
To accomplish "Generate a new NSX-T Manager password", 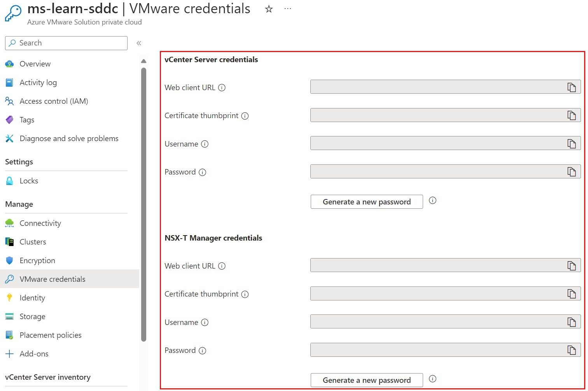I will pyautogui.click(x=366, y=380).
